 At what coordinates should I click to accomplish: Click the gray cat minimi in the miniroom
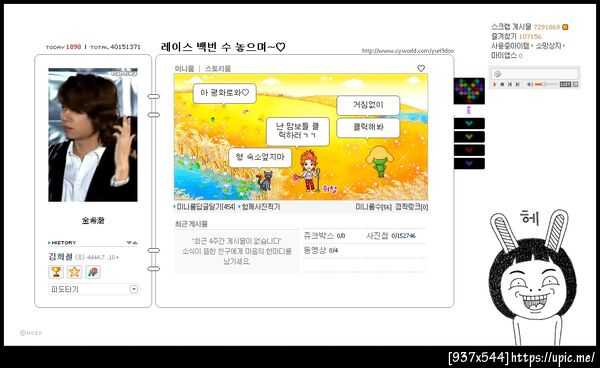click(264, 181)
